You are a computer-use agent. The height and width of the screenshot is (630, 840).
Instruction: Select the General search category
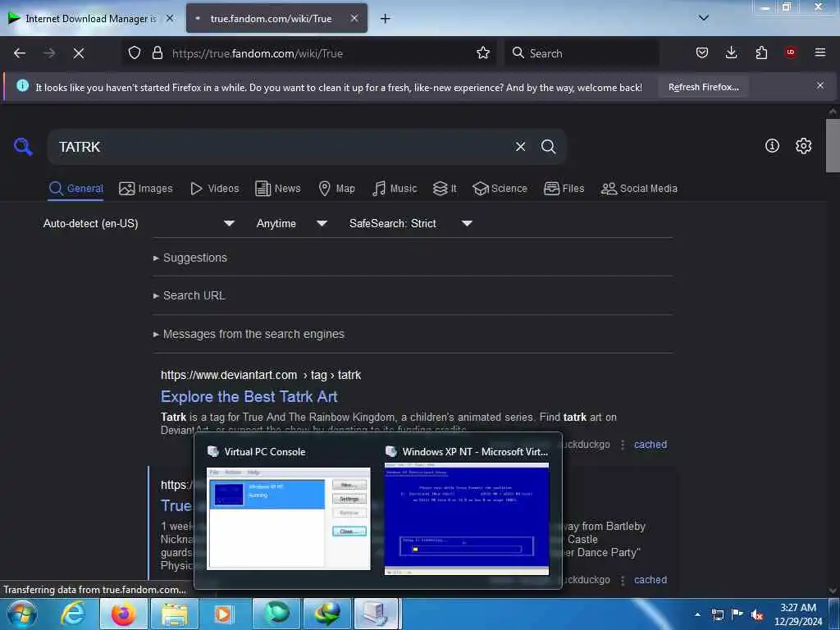click(75, 189)
